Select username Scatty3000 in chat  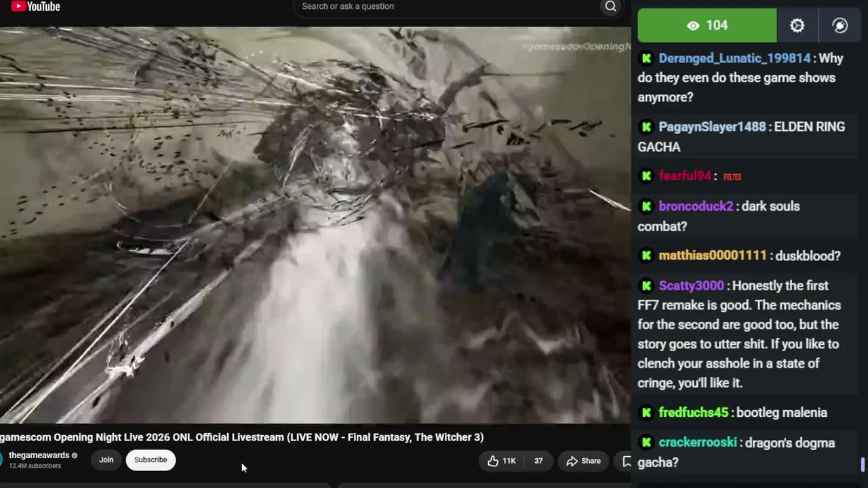pos(691,285)
